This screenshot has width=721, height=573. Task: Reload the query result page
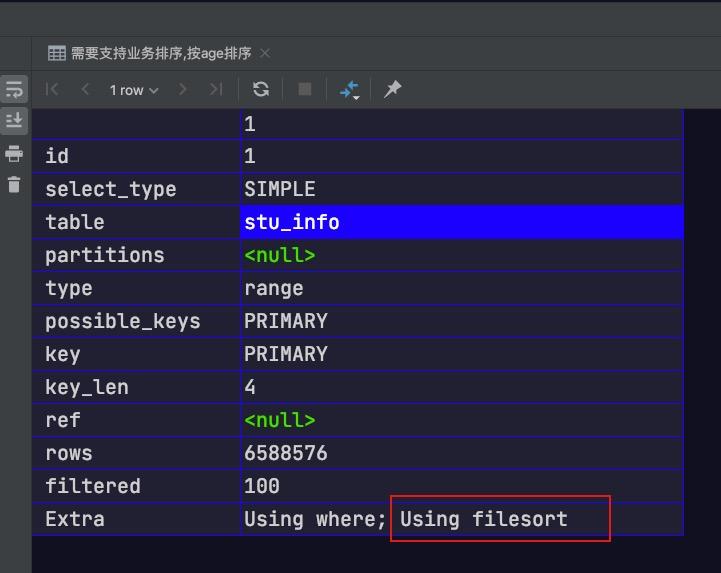pyautogui.click(x=261, y=89)
